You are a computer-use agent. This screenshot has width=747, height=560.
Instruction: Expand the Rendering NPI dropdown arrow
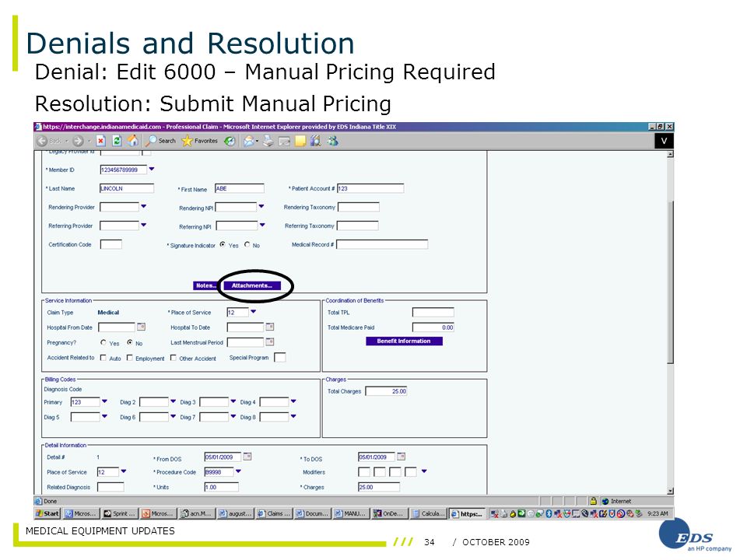[x=261, y=207]
